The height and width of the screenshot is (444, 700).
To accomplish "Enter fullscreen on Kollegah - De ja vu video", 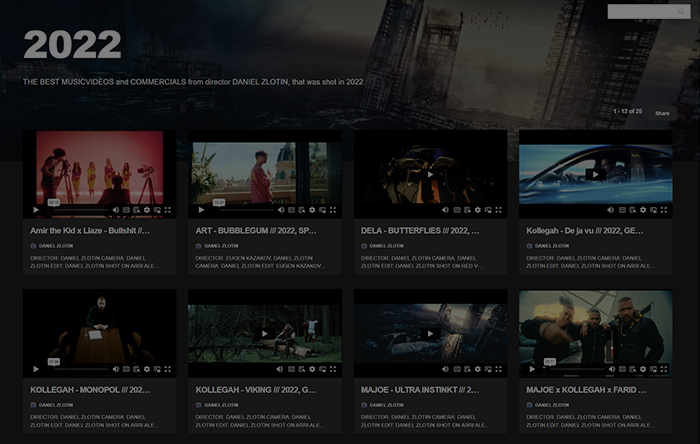I will pyautogui.click(x=663, y=210).
